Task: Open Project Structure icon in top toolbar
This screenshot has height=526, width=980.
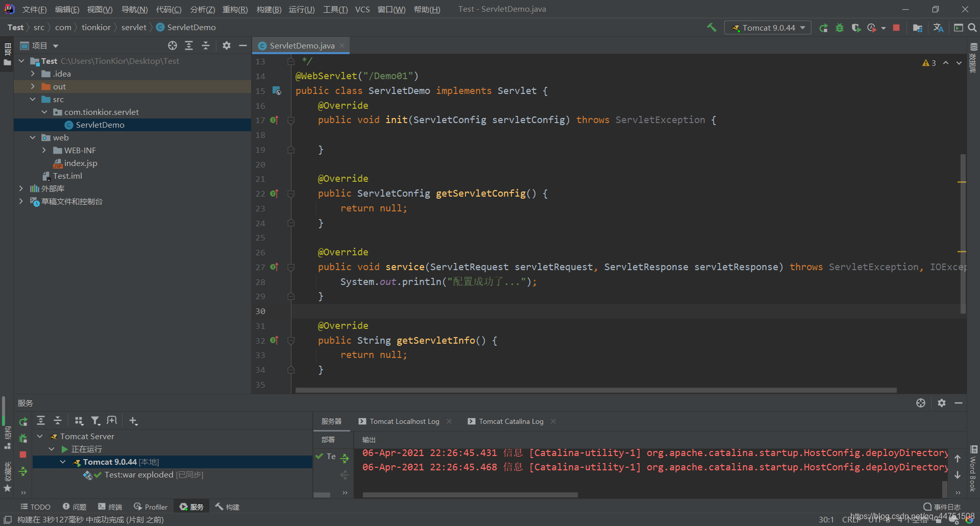Action: click(x=918, y=28)
